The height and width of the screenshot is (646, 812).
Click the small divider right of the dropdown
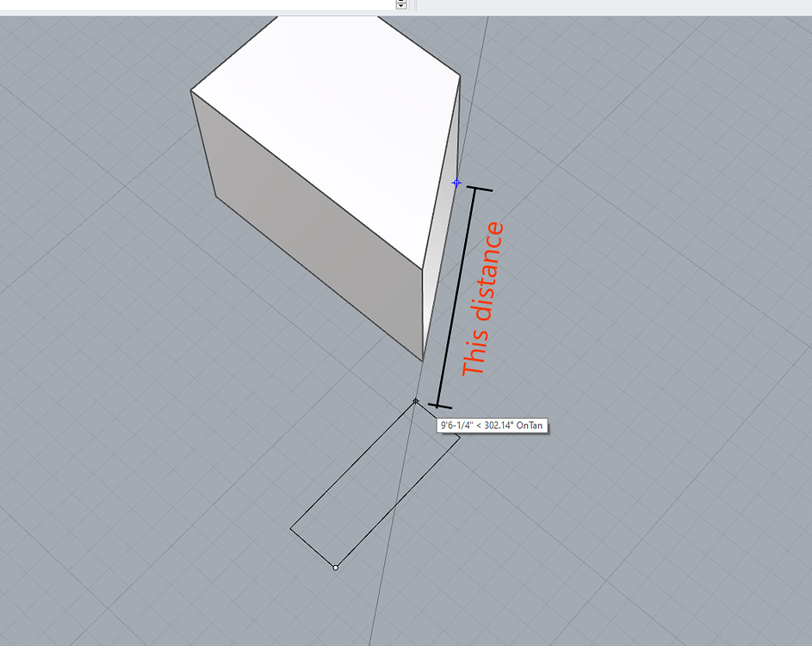412,4
